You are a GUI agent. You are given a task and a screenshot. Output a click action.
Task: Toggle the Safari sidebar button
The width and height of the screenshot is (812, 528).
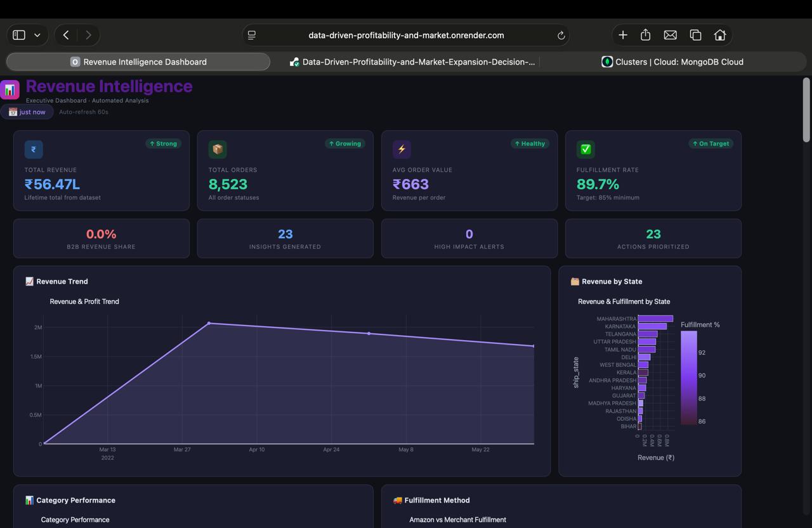point(19,35)
